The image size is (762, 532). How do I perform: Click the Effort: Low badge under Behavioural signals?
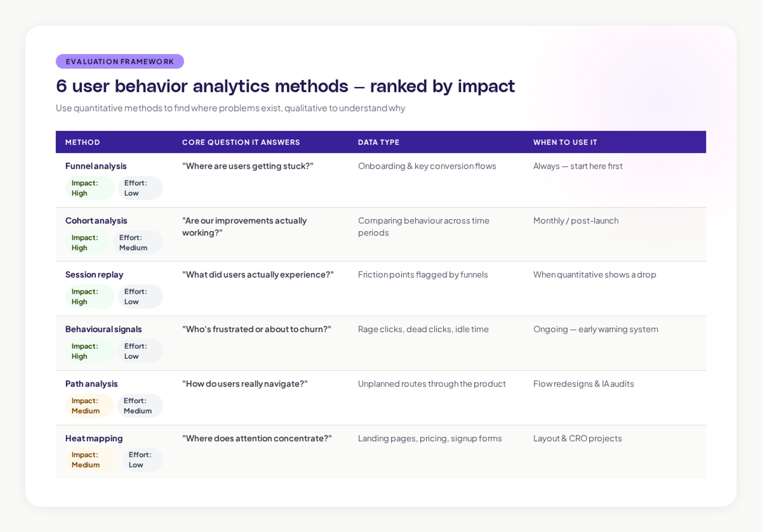[140, 351]
